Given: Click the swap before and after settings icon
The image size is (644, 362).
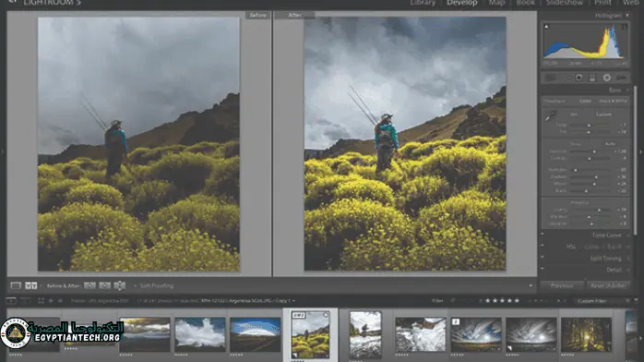Looking at the screenshot, I should [x=120, y=285].
